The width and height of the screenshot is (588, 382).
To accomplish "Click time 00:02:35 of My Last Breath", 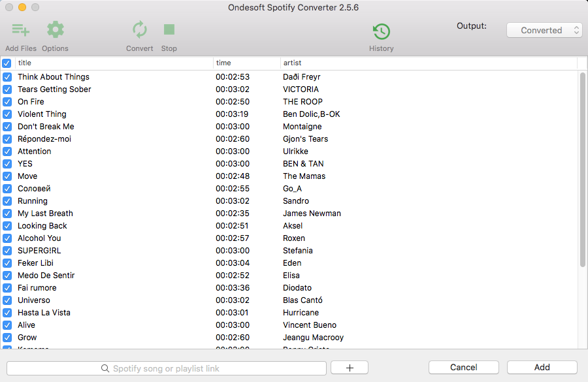I will [233, 213].
